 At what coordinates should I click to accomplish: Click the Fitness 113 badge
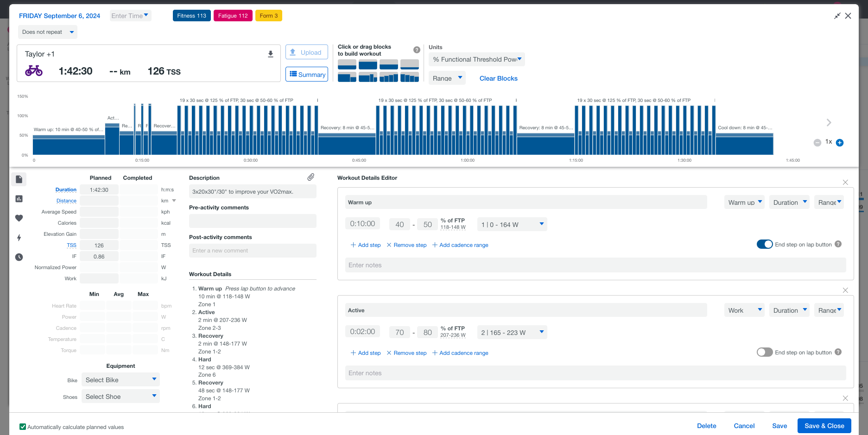pyautogui.click(x=191, y=16)
